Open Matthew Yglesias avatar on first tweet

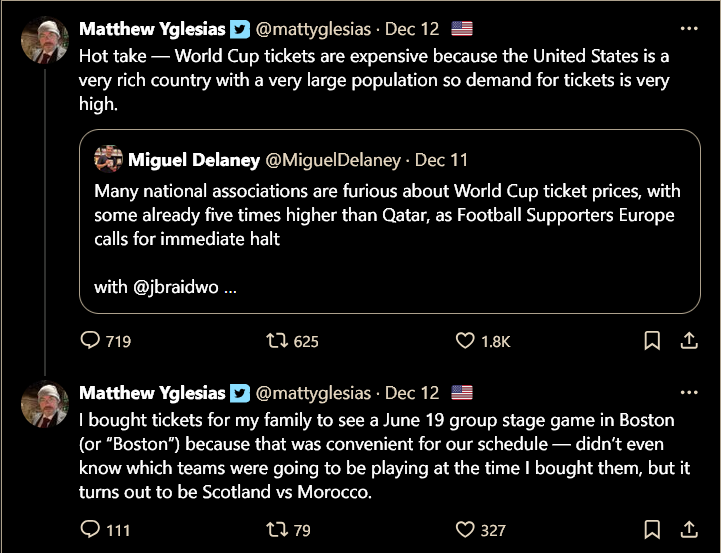pos(45,41)
